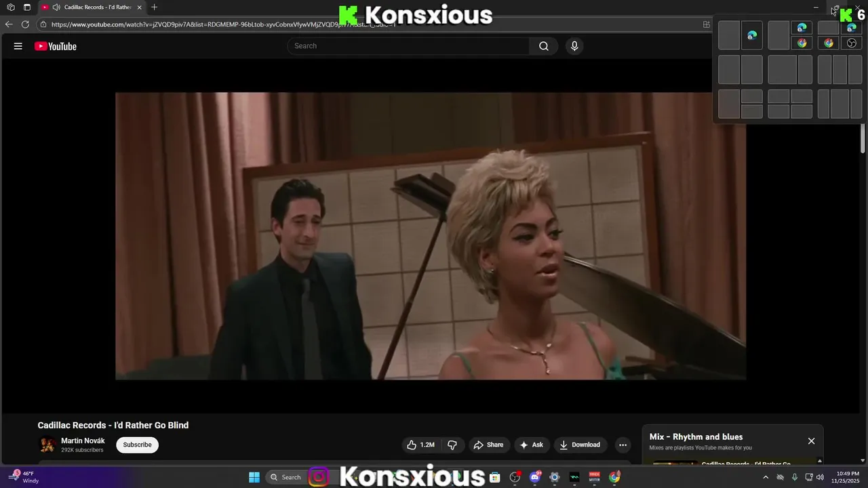Open the tab actions menu icon
This screenshot has height=488, width=868.
tap(27, 7)
